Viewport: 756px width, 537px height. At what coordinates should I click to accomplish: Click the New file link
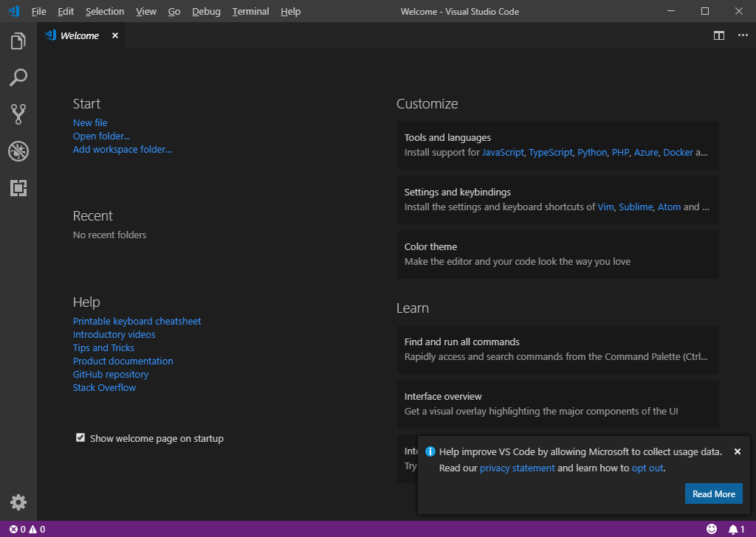coord(90,122)
